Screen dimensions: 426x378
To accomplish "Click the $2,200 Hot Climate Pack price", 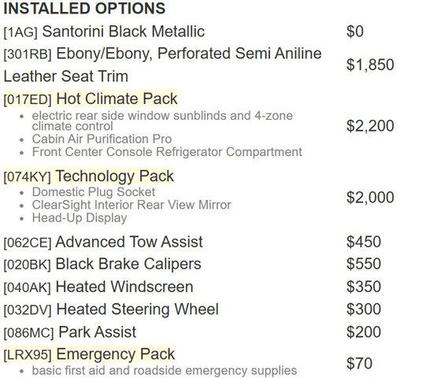I will tap(370, 126).
